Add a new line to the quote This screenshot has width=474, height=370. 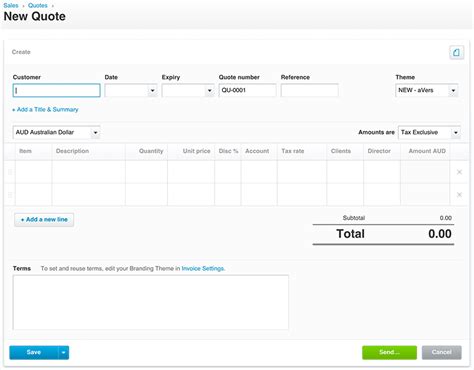point(44,220)
